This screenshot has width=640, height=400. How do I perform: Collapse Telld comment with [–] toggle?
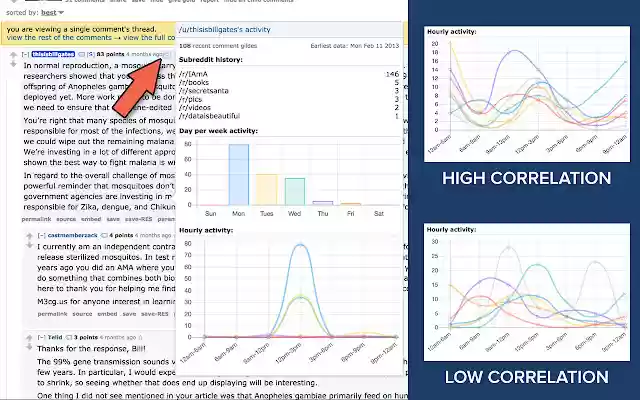pos(41,338)
